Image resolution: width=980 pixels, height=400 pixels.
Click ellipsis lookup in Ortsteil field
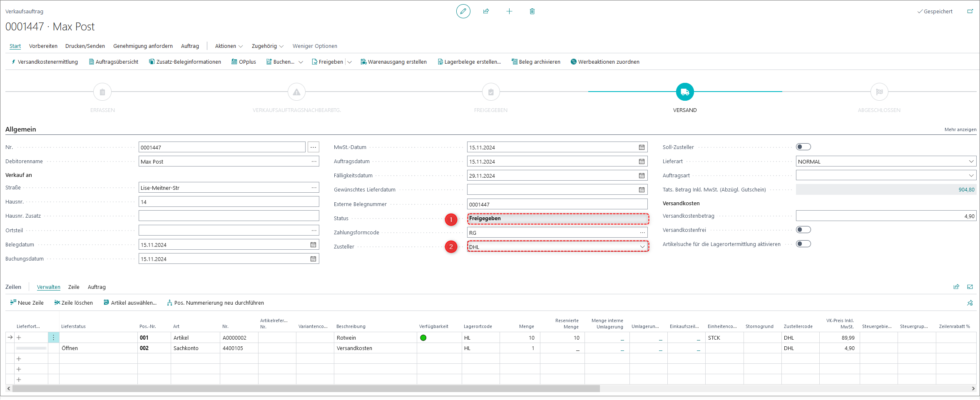tap(314, 231)
